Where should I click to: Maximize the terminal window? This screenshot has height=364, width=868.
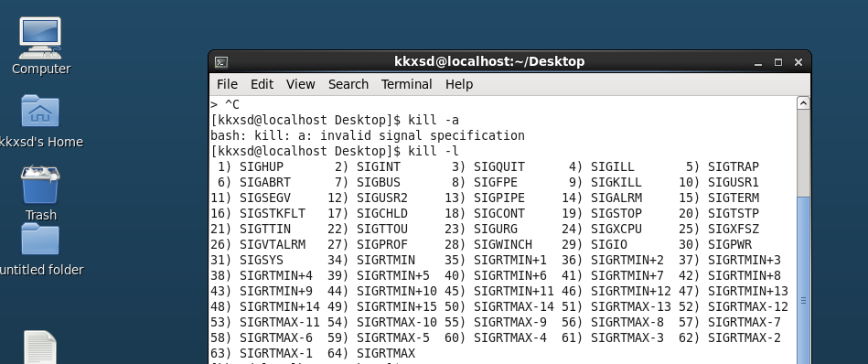(x=778, y=62)
